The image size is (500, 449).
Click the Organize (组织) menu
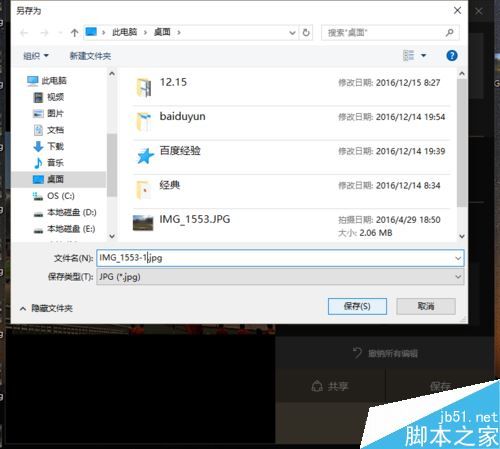(x=36, y=56)
